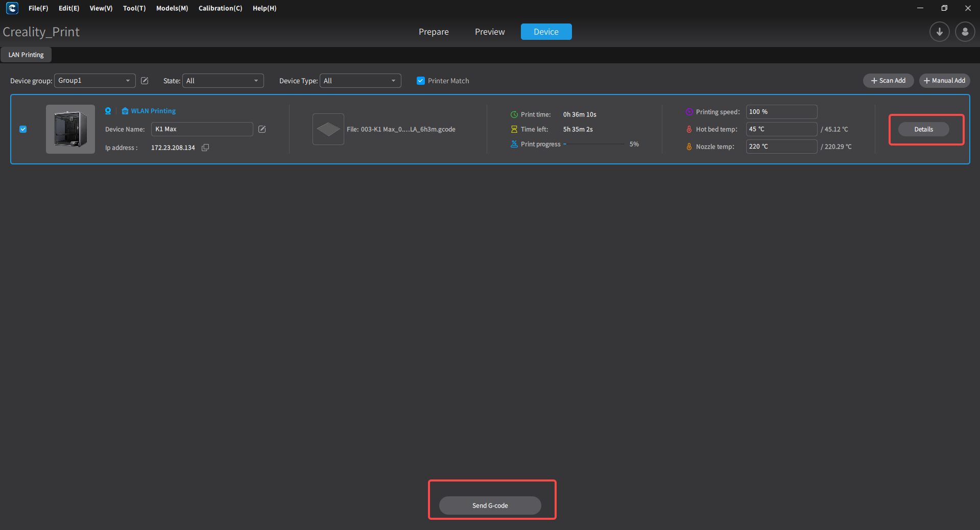
Task: Click the Nozzle temp icon
Action: tap(689, 147)
